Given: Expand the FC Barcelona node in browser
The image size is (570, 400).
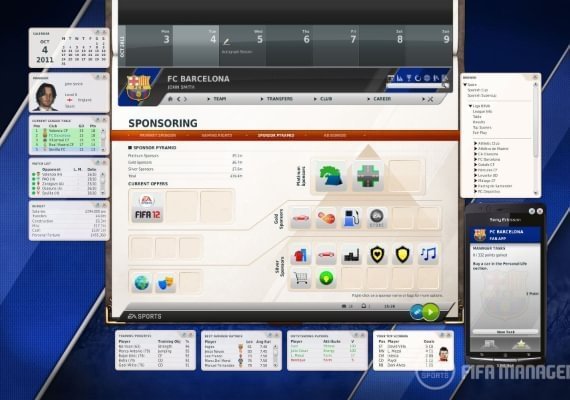Looking at the screenshot, I should pyautogui.click(x=475, y=159).
